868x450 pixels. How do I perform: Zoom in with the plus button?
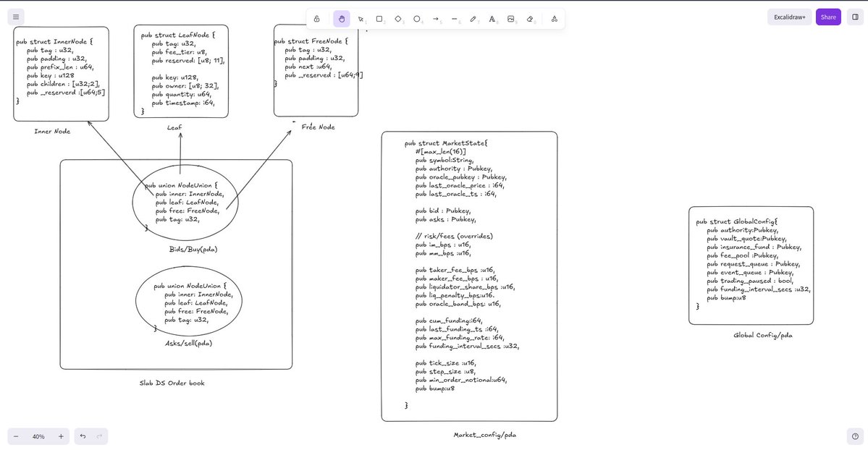(x=61, y=437)
